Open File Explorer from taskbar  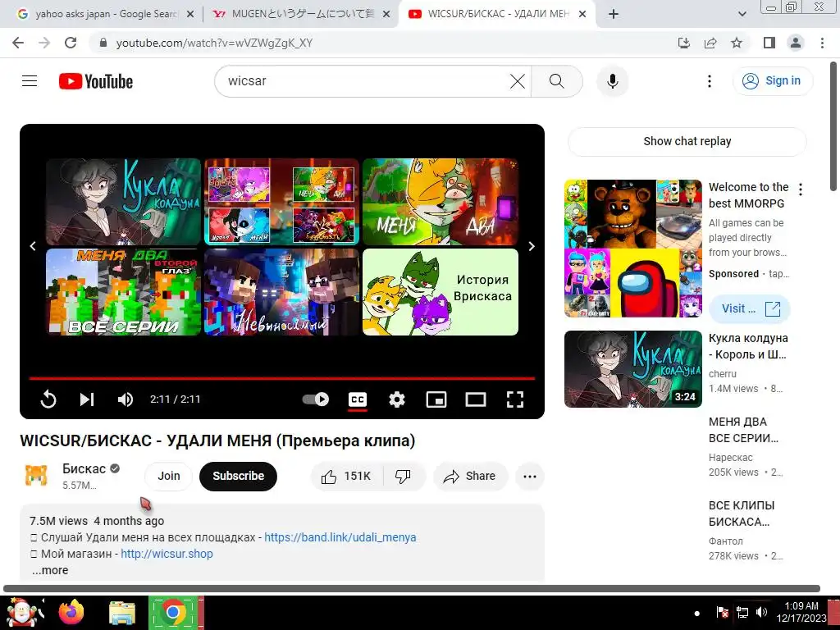pyautogui.click(x=122, y=613)
